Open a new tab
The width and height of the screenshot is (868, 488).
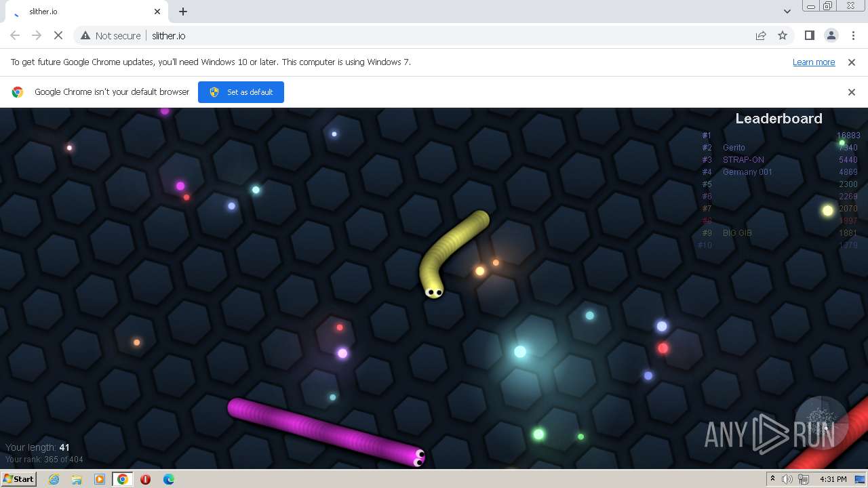pos(183,12)
